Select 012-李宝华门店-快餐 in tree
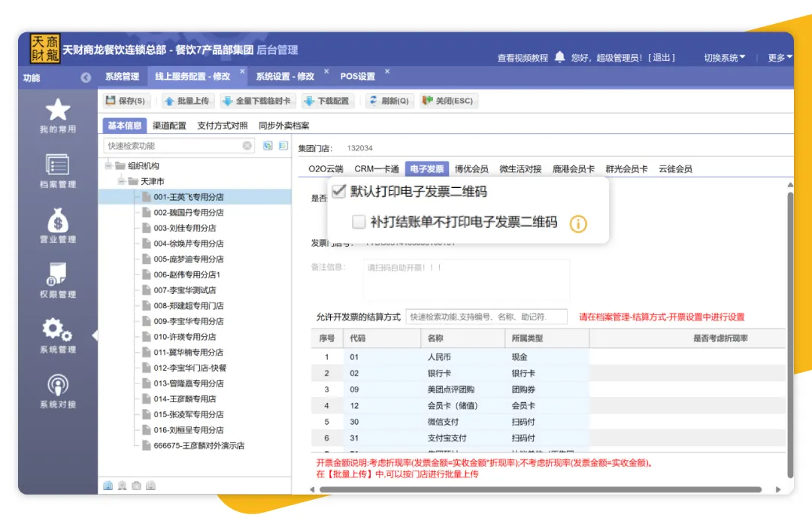The height and width of the screenshot is (524, 812). click(189, 368)
